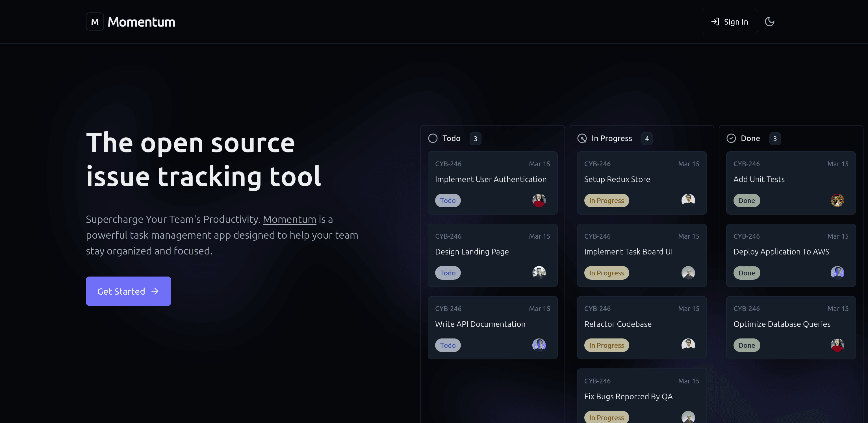Click CYB-246 ID on Refactor Codebase card
The image size is (868, 423).
pos(597,308)
